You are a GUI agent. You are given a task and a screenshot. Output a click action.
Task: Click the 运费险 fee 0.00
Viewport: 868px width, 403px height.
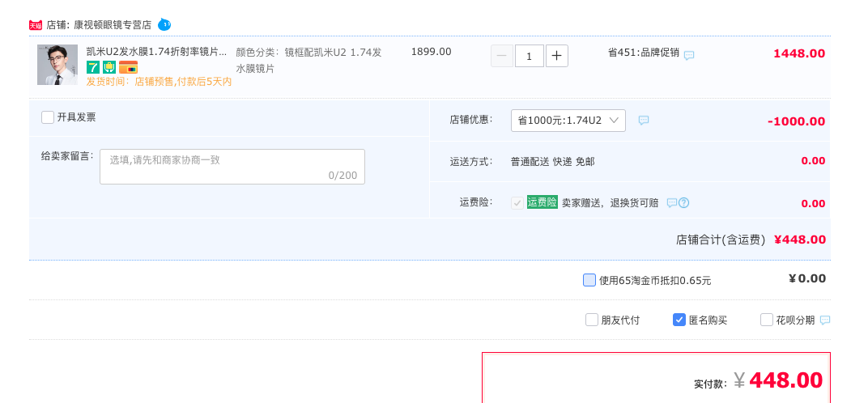(813, 204)
